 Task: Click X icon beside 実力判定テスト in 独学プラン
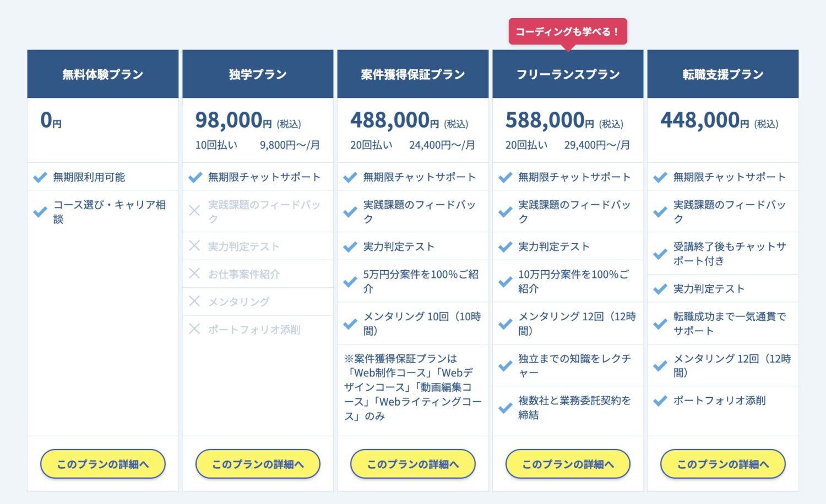[x=194, y=246]
